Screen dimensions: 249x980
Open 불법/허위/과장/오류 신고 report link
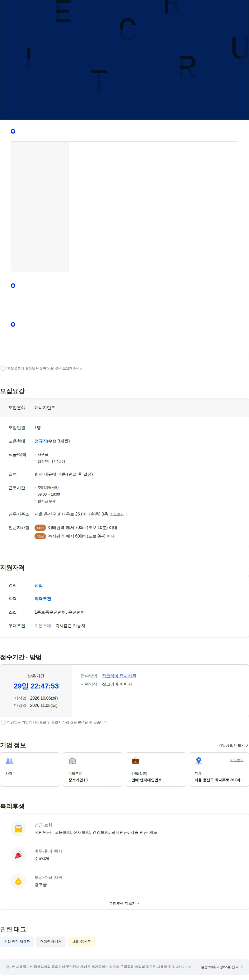222,967
